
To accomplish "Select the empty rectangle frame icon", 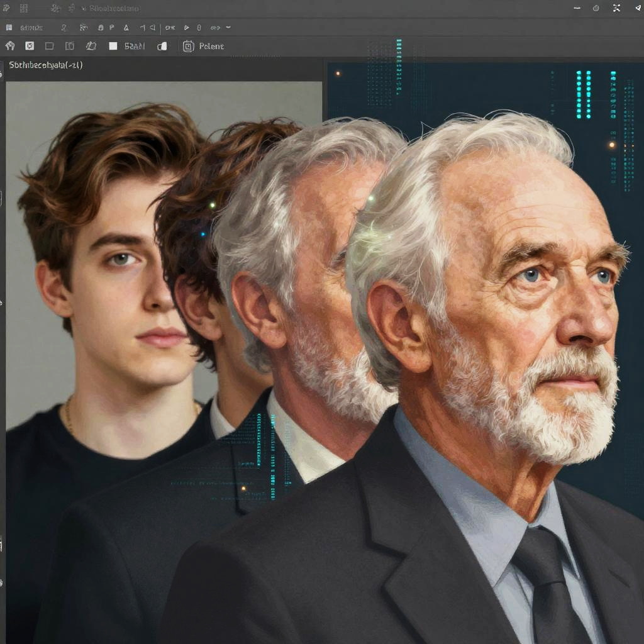I will [x=49, y=46].
